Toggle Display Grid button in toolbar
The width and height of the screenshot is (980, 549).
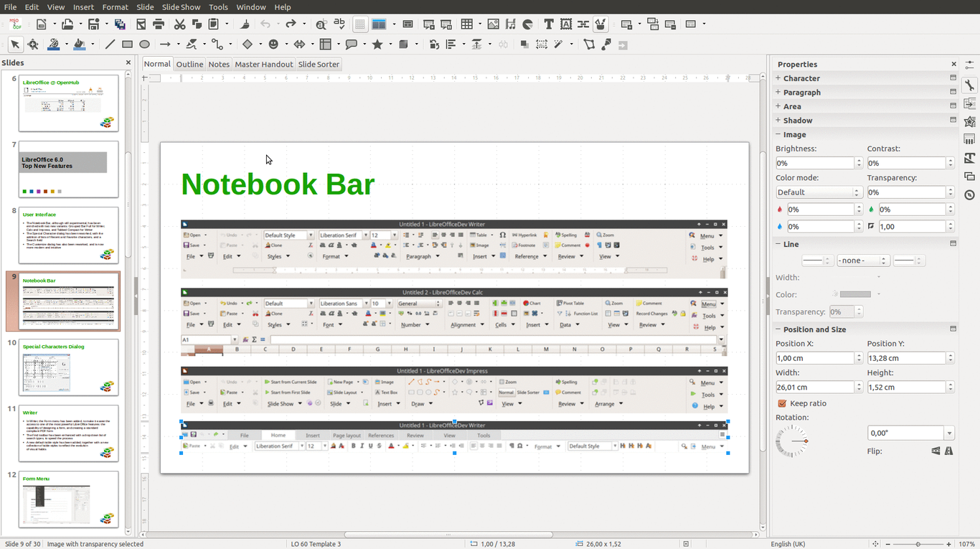point(359,24)
